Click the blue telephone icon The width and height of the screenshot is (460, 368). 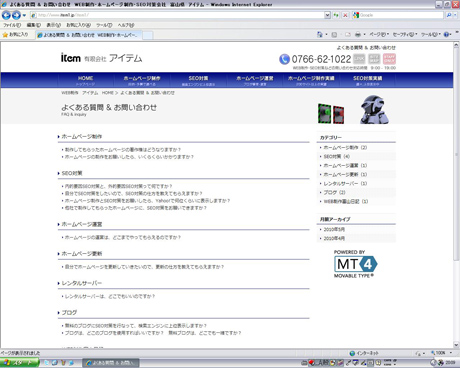[284, 59]
